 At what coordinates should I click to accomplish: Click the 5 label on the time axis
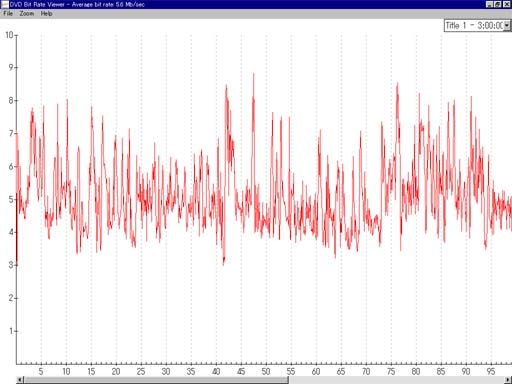click(41, 371)
